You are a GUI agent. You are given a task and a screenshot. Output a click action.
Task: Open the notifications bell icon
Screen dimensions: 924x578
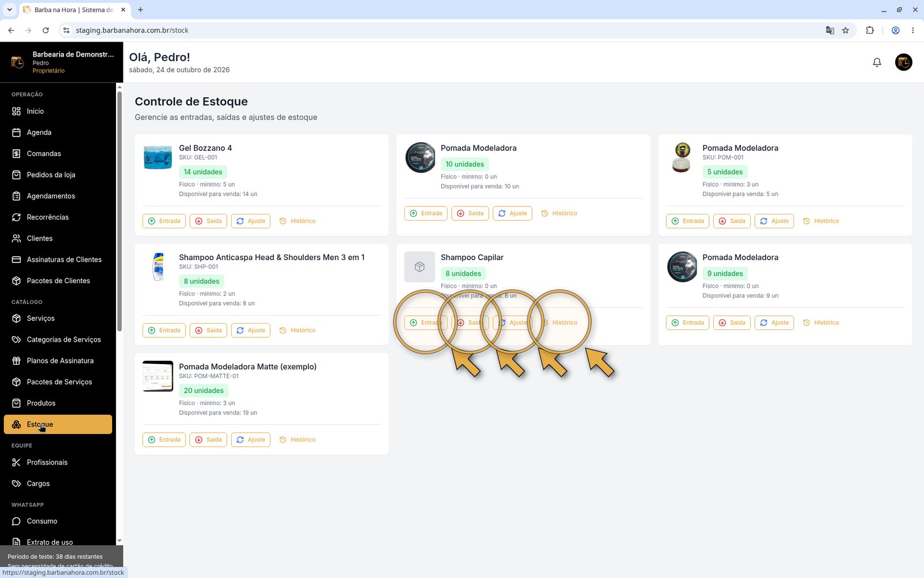(877, 62)
